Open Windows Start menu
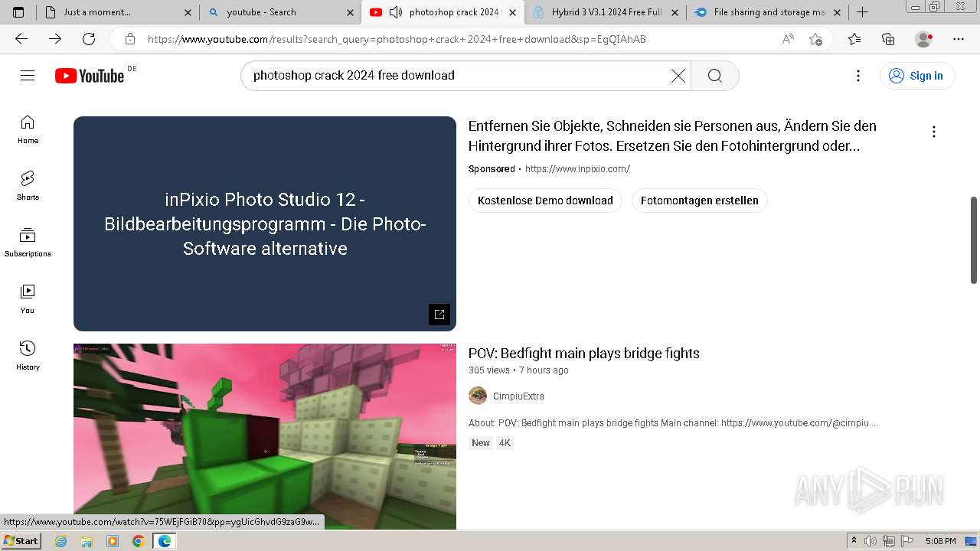Image resolution: width=980 pixels, height=551 pixels. 21,541
